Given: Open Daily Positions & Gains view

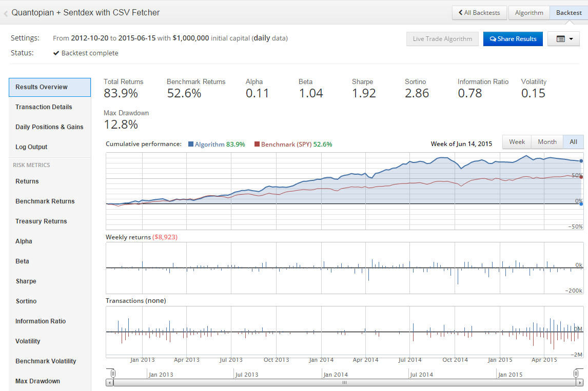Looking at the screenshot, I should 49,127.
